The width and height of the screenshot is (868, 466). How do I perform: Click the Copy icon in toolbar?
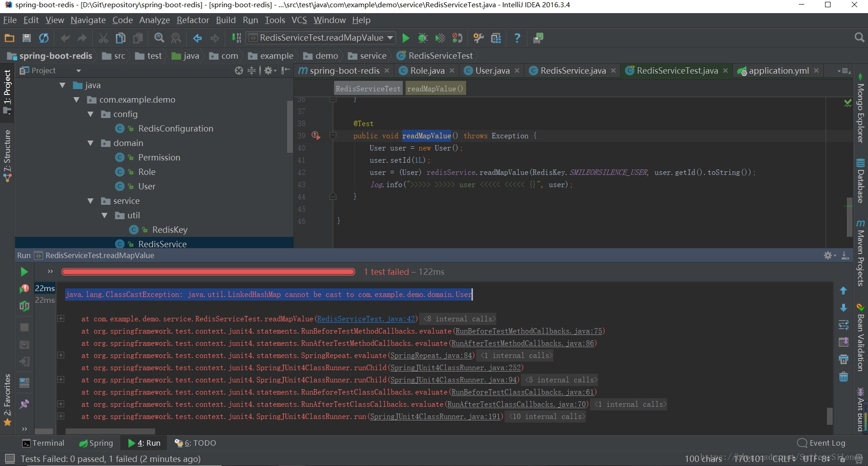pyautogui.click(x=121, y=38)
